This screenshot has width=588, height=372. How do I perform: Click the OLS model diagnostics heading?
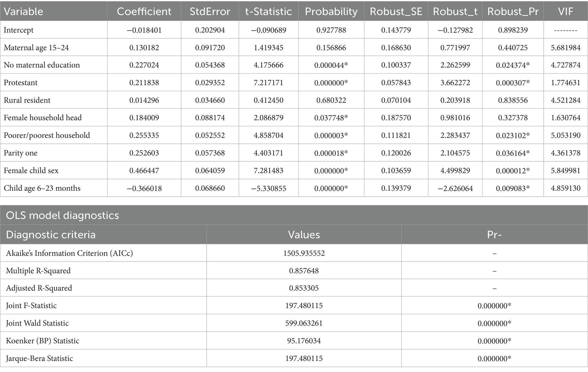coord(63,215)
